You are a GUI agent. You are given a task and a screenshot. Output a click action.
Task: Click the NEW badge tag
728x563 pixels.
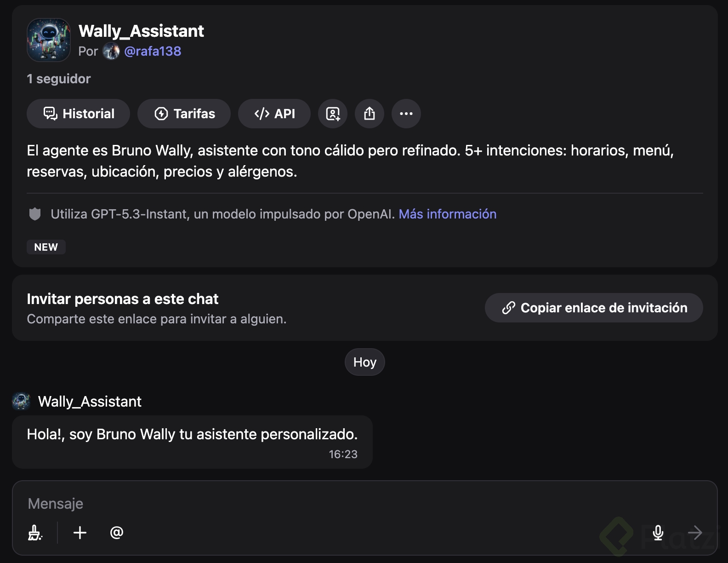pos(46,247)
